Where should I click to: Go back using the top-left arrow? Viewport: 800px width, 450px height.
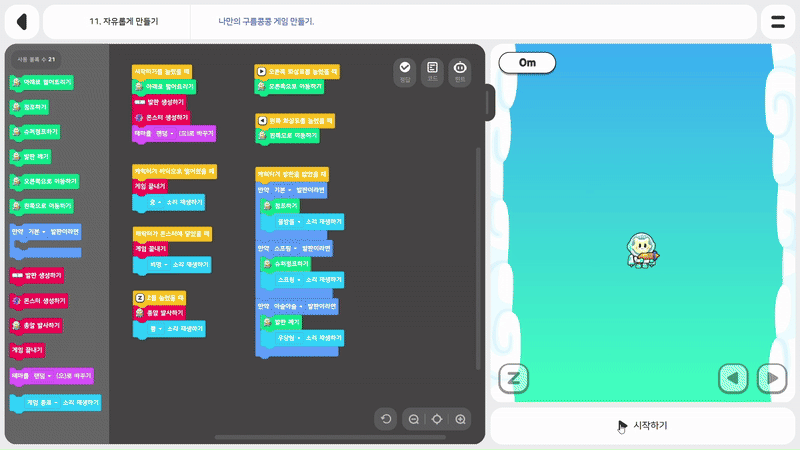click(22, 22)
